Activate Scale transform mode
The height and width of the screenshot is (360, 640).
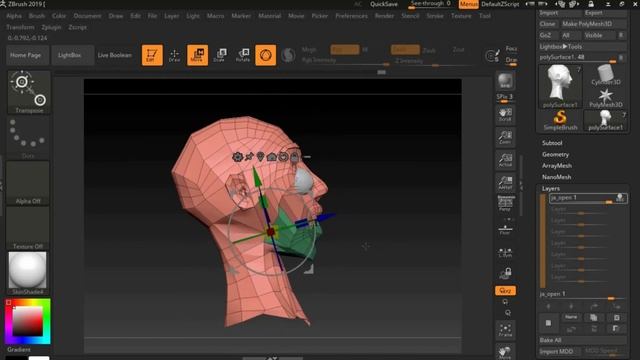221,55
